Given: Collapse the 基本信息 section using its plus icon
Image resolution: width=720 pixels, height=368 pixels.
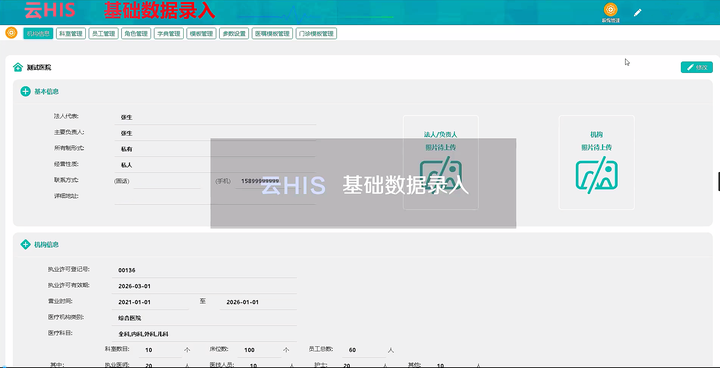Looking at the screenshot, I should point(25,91).
